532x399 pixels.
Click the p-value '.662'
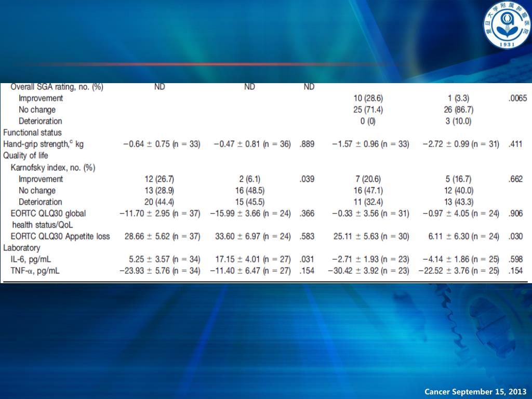[516, 179]
